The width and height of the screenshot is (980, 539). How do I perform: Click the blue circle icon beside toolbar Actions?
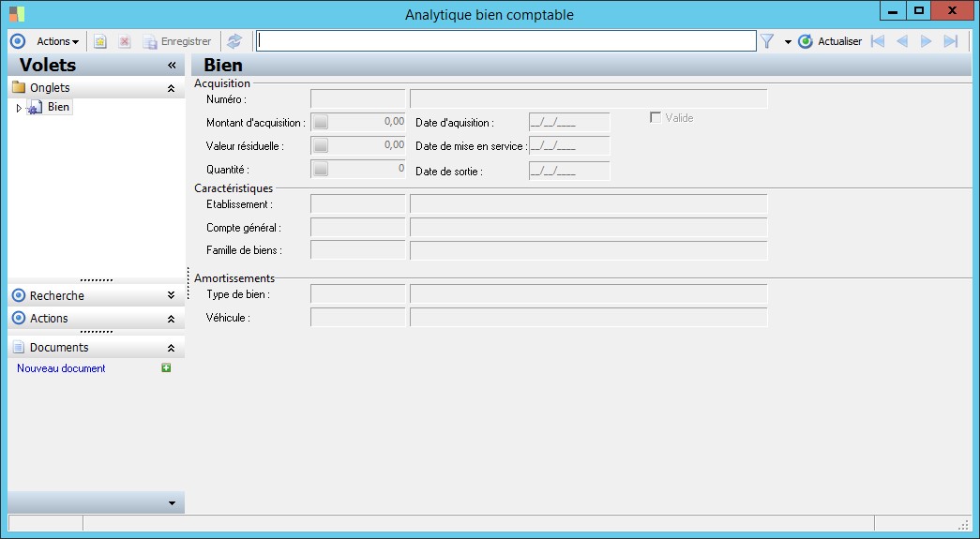(x=18, y=41)
